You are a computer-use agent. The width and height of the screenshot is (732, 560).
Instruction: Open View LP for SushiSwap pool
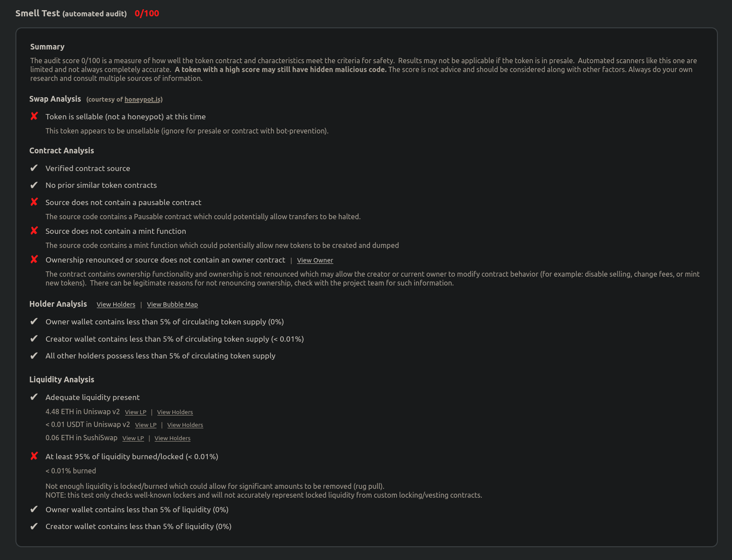[133, 438]
